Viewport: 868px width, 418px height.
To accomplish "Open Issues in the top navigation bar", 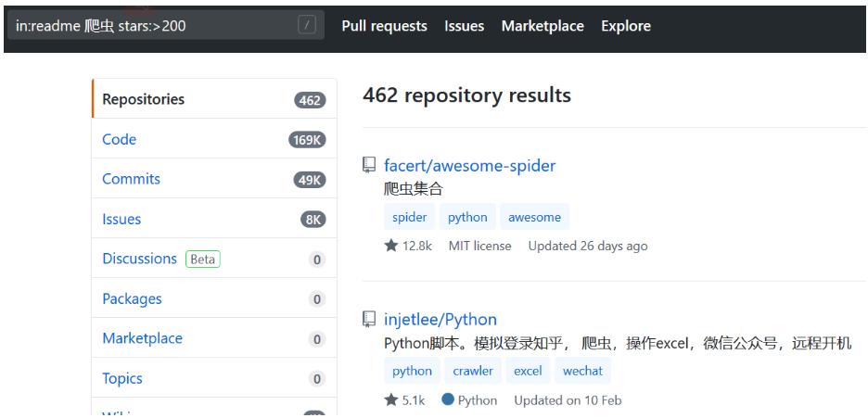I will pyautogui.click(x=464, y=26).
